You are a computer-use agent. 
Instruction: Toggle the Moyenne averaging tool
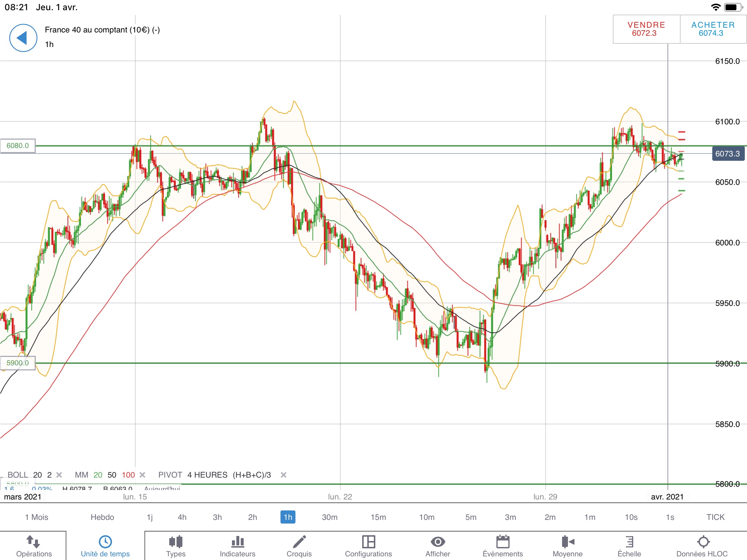click(568, 542)
